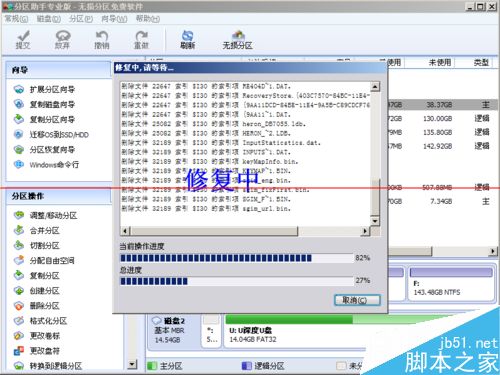Select the 切割分区 operation icon
This screenshot has width=500, height=375.
pyautogui.click(x=19, y=246)
